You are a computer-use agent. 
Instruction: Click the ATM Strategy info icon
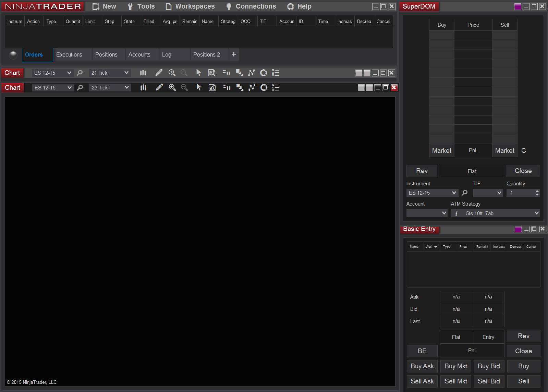point(456,213)
